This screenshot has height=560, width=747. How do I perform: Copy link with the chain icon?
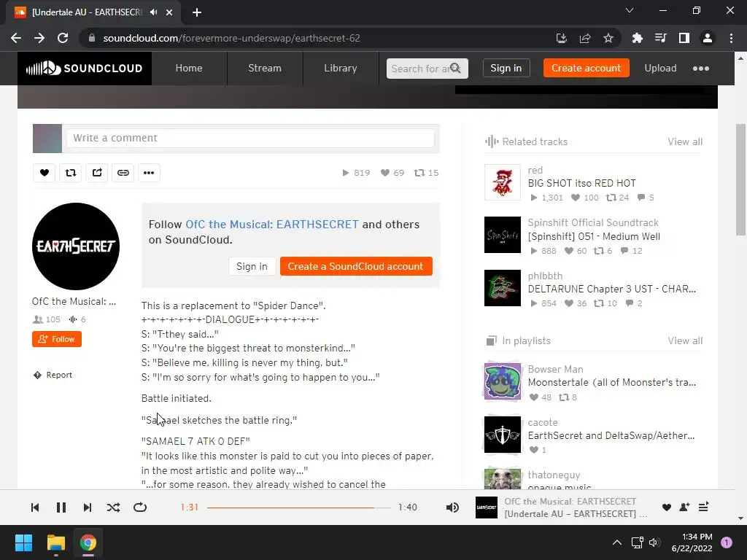[x=123, y=173]
